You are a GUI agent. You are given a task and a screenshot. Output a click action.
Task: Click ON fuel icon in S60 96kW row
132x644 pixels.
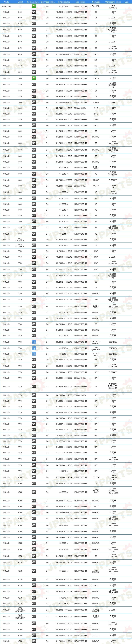(34, 108)
